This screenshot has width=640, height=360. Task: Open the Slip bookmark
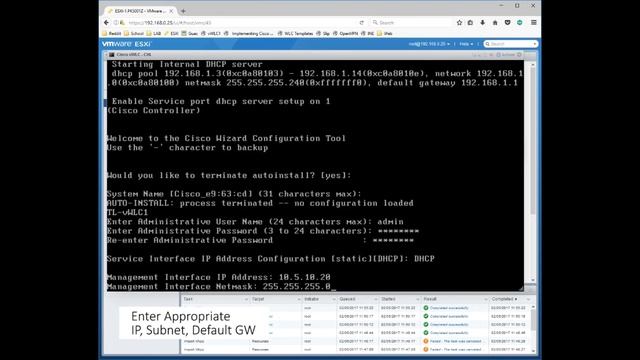point(323,33)
